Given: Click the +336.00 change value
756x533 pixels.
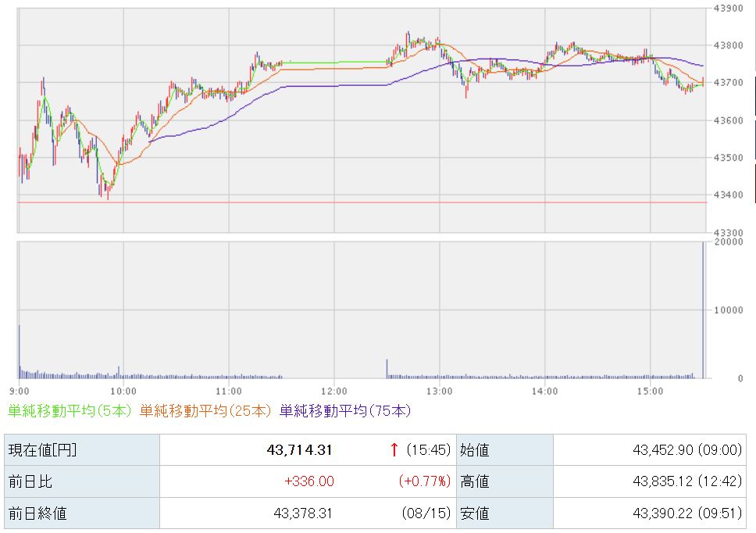Looking at the screenshot, I should [309, 481].
